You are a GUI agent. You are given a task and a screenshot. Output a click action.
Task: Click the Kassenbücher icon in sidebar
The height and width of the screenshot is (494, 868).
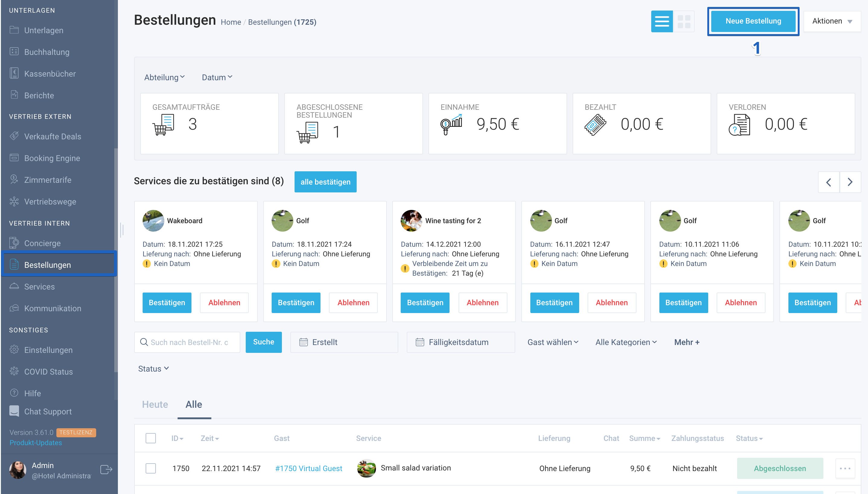[14, 73]
